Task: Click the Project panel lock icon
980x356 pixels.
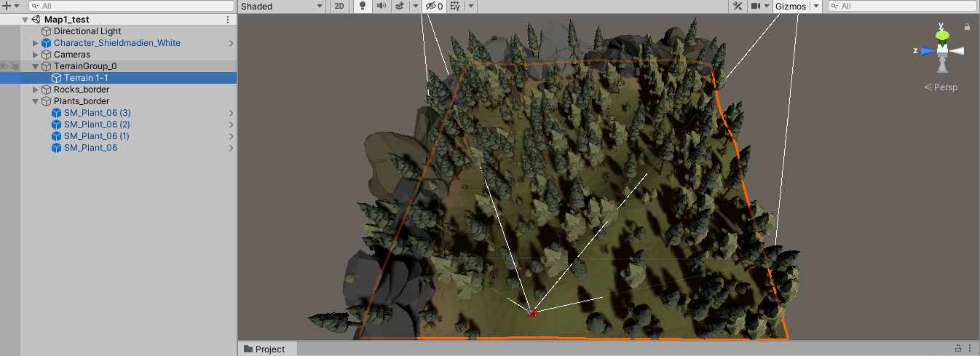Action: click(958, 349)
